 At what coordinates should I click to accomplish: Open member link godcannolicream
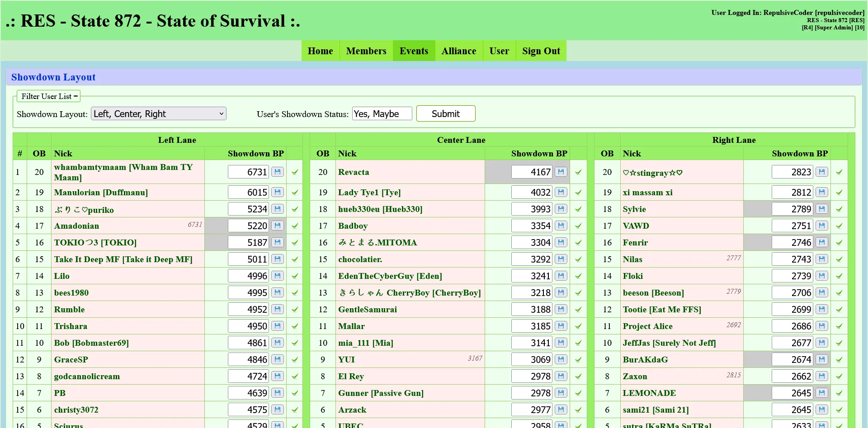(x=87, y=376)
